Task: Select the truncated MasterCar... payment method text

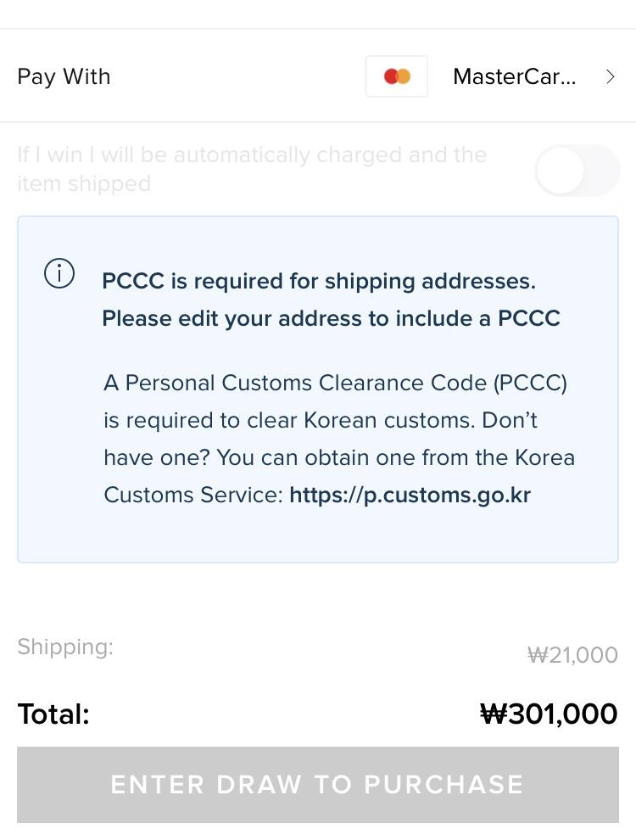Action: pos(514,76)
